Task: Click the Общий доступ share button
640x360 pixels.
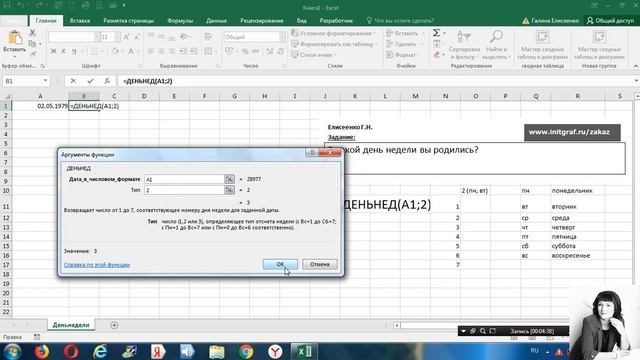Action: [610, 20]
